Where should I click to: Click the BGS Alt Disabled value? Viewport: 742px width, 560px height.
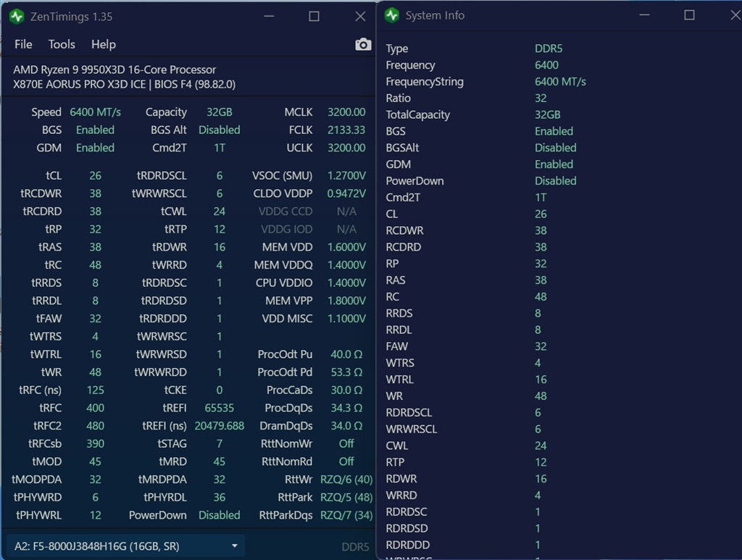pyautogui.click(x=219, y=130)
